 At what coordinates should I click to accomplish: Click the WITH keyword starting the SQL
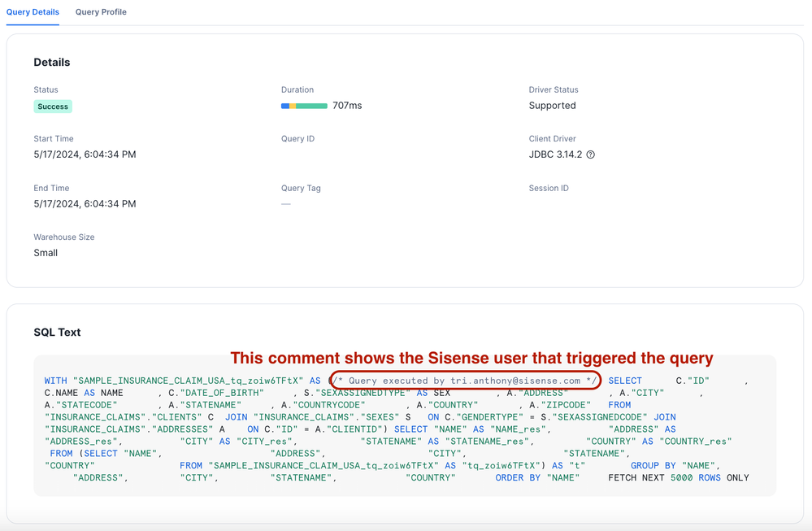coord(55,381)
